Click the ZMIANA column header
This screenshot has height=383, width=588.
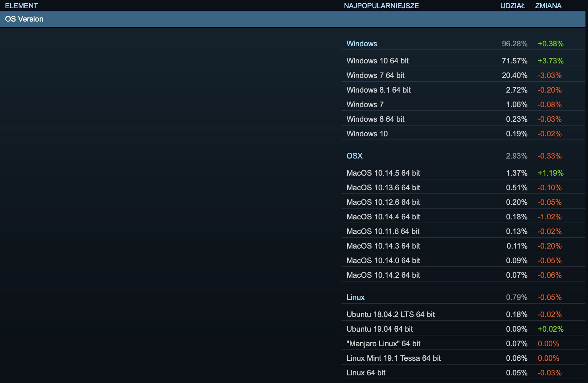coord(548,6)
